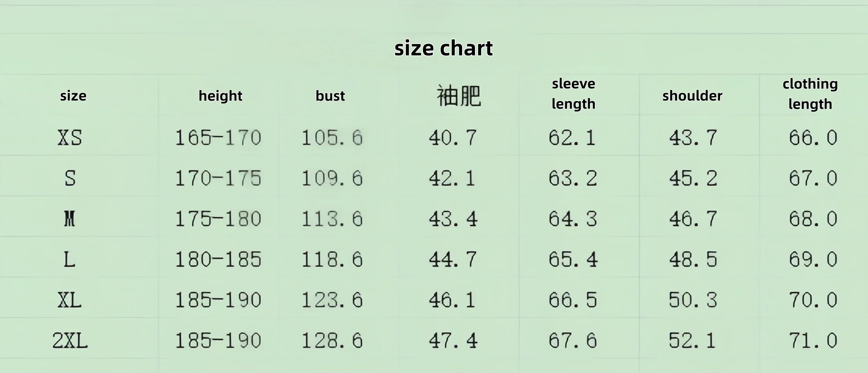Select the 'height' column header
The image size is (868, 373).
click(x=221, y=96)
